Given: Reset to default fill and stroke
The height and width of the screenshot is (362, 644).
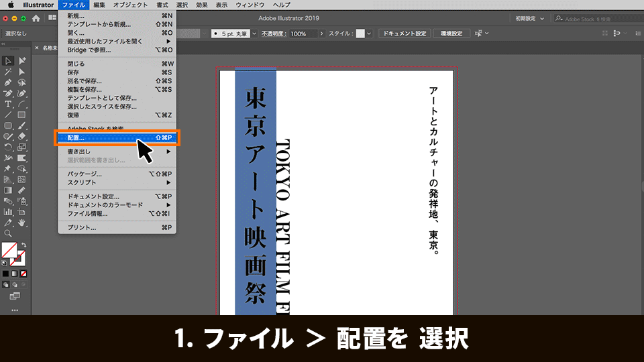Looking at the screenshot, I should pyautogui.click(x=4, y=263).
